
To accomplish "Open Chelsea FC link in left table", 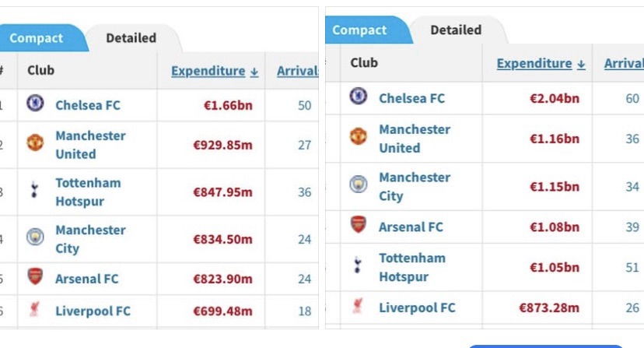I will (88, 104).
